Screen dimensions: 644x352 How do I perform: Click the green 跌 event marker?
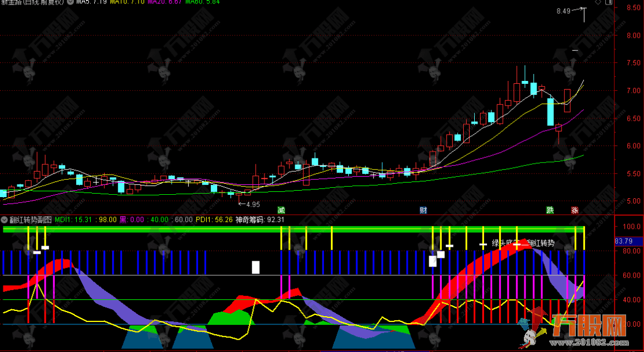pyautogui.click(x=550, y=210)
